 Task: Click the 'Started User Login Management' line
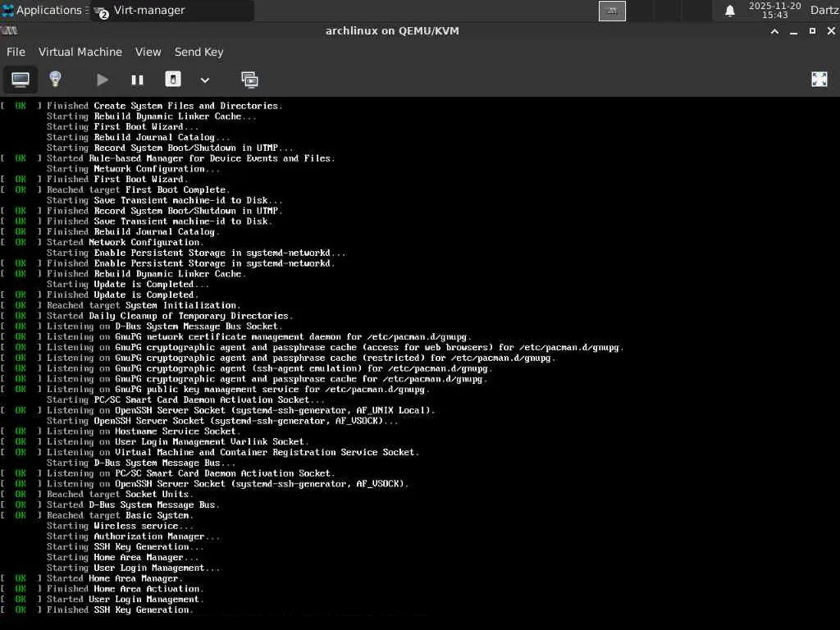click(x=102, y=600)
